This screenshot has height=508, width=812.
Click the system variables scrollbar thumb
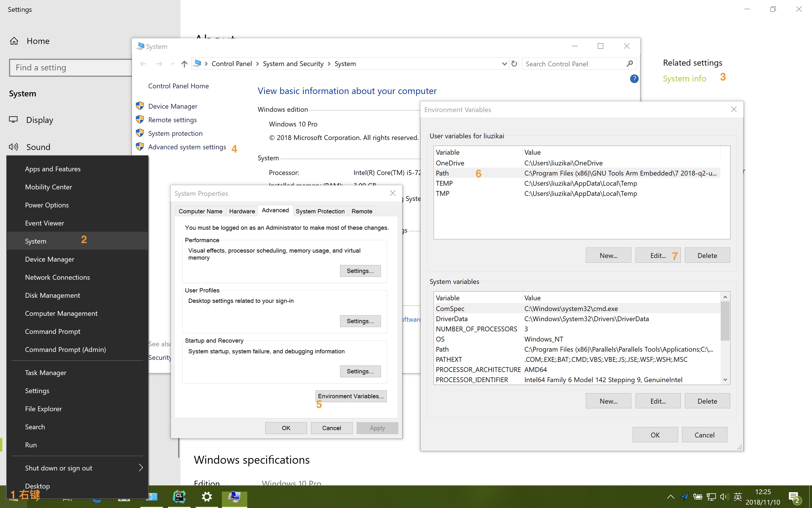click(725, 321)
